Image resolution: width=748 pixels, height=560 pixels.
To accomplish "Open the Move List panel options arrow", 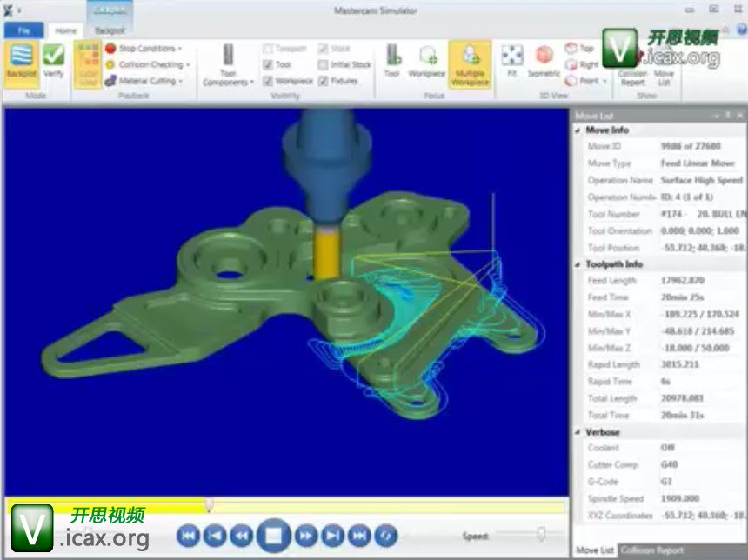I will coord(716,115).
